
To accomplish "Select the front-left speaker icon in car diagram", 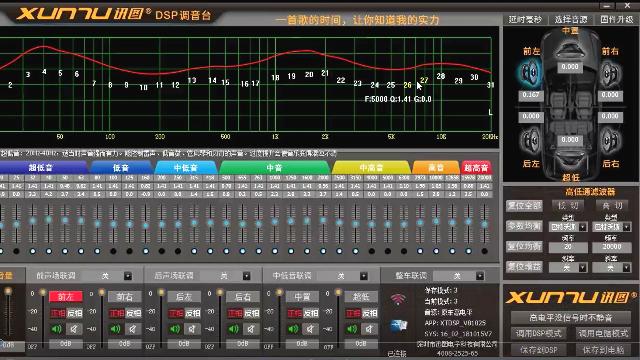I will coord(530,73).
